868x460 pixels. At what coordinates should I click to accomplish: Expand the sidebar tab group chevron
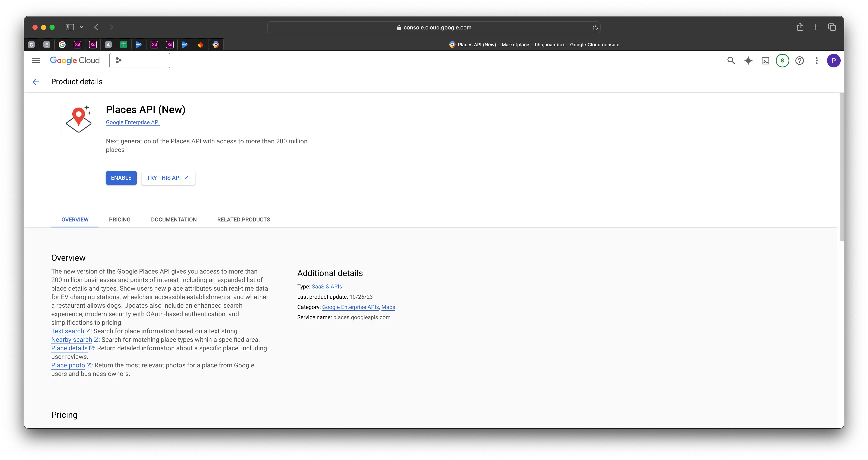82,27
